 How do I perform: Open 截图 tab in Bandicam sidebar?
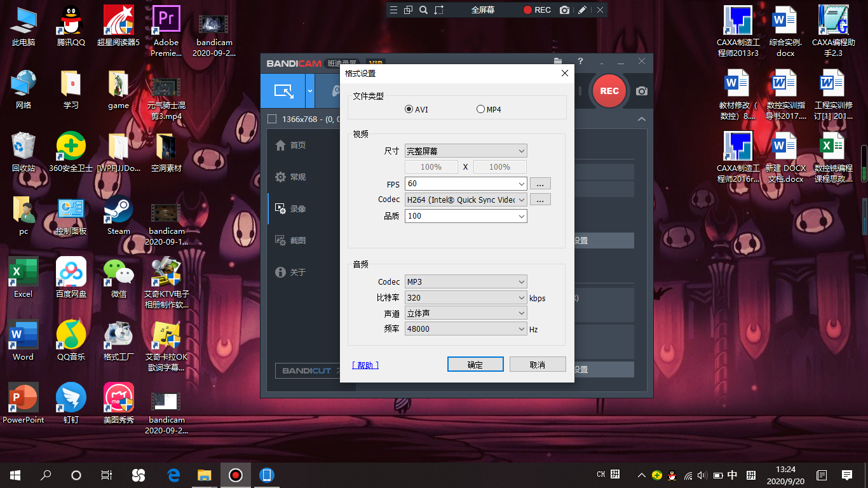(x=291, y=240)
